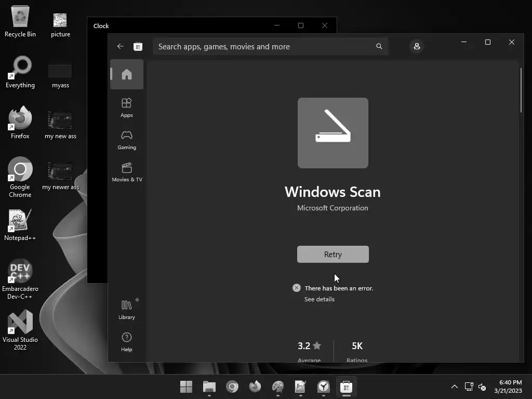Minimize the Microsoft Store window
Screen dimensions: 532x399
(464, 42)
